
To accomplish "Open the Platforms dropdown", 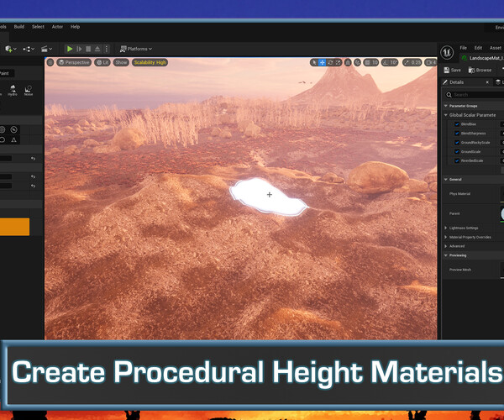I will (x=135, y=49).
